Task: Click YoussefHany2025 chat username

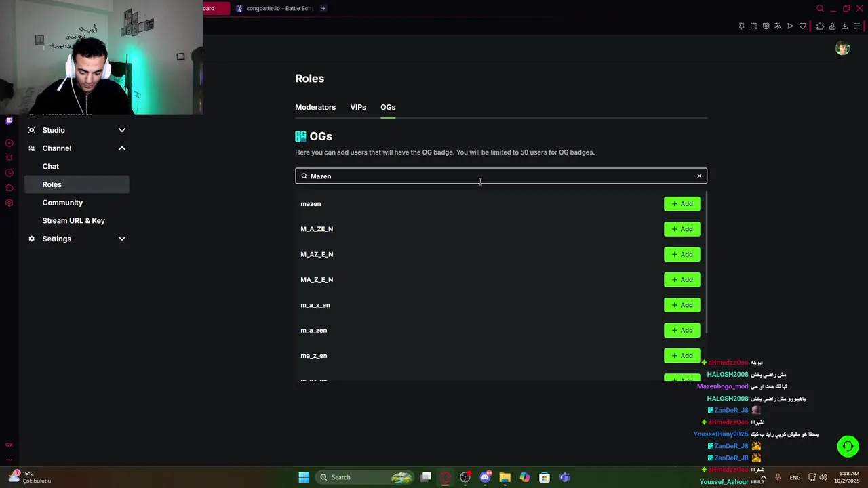Action: click(721, 434)
